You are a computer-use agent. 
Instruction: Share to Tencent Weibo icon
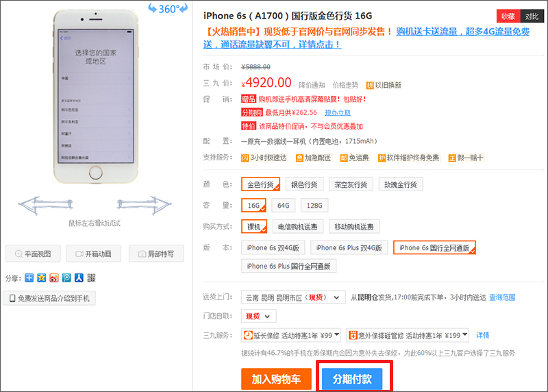click(x=66, y=278)
